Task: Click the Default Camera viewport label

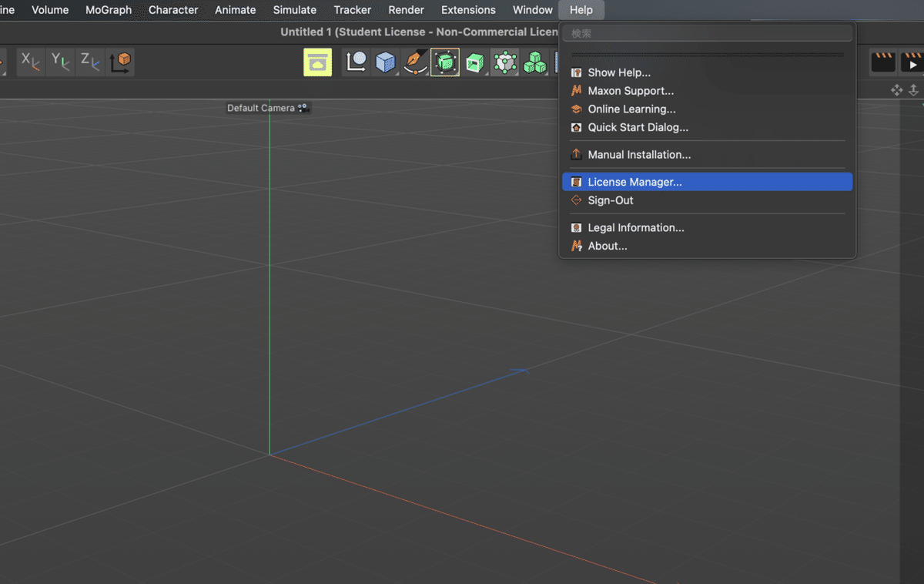Action: (x=261, y=108)
